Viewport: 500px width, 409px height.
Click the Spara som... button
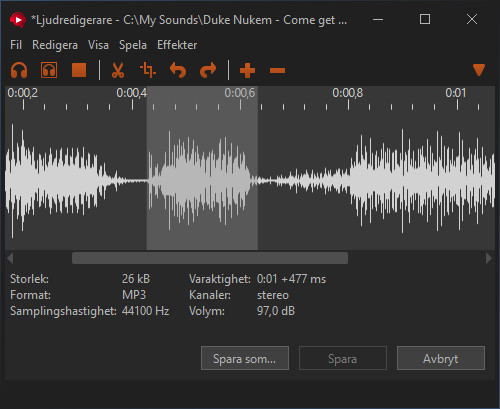click(245, 358)
